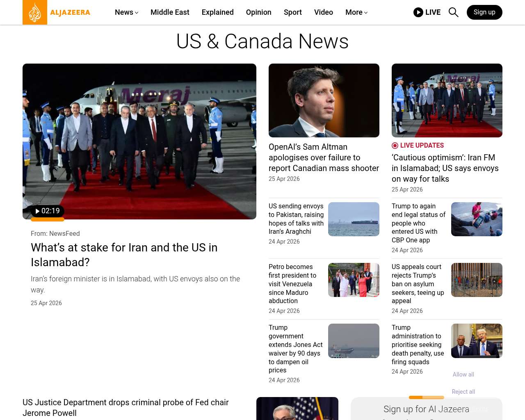Read the Fed chair Jerome Powell story
Image resolution: width=525 pixels, height=420 pixels.
[x=126, y=407]
